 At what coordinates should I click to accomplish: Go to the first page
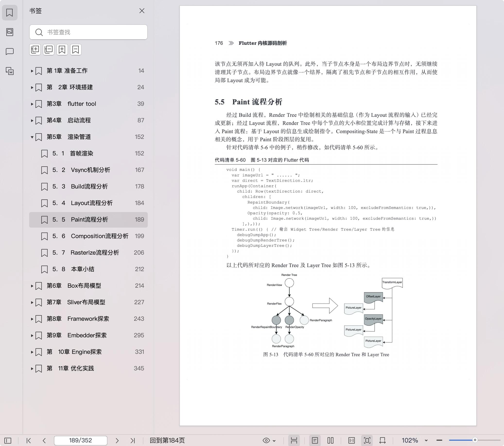click(x=29, y=440)
